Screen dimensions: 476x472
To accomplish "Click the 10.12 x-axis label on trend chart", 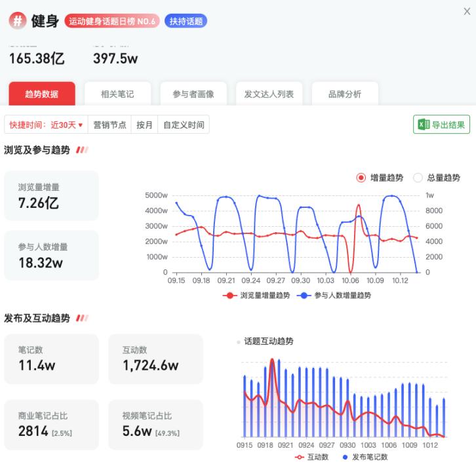I will (400, 281).
